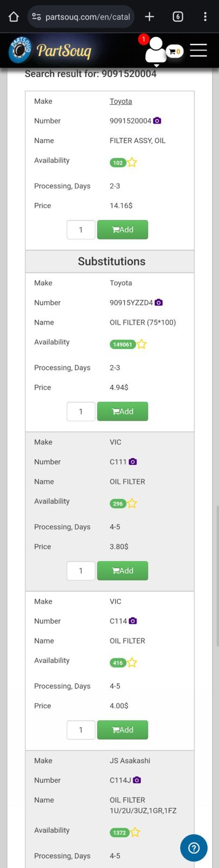Open camera icon next to C111
This screenshot has height=868, width=219.
[133, 461]
